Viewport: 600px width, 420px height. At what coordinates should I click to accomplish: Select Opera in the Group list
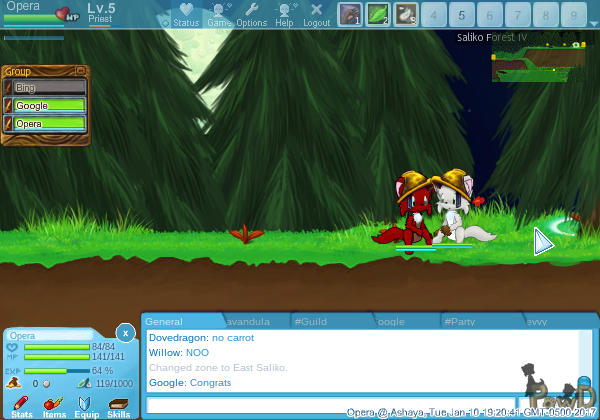(x=45, y=124)
